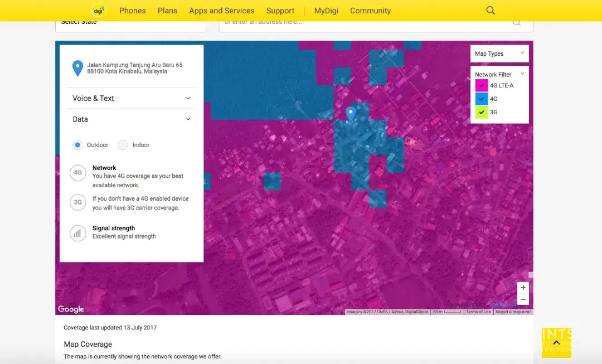Click the Digi logo in header
Image resolution: width=602 pixels, height=364 pixels.
[99, 11]
